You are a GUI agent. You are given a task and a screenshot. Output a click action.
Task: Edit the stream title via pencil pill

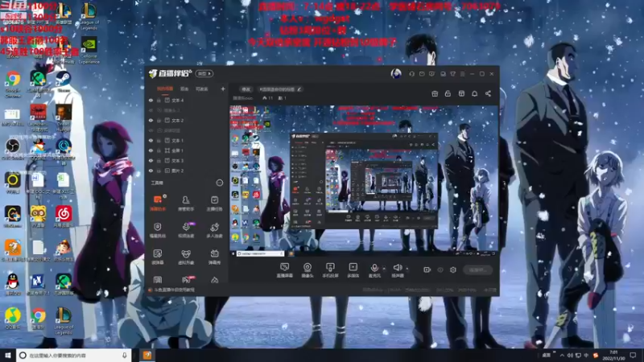click(279, 89)
